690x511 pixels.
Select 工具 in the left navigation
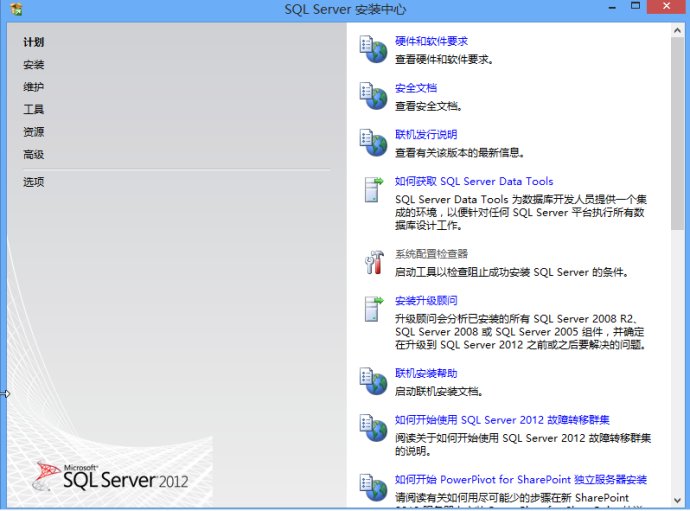[x=34, y=110]
